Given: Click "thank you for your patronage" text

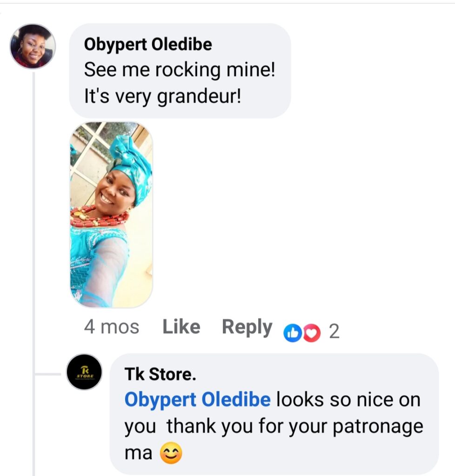Looking at the screenshot, I should click(x=295, y=426).
